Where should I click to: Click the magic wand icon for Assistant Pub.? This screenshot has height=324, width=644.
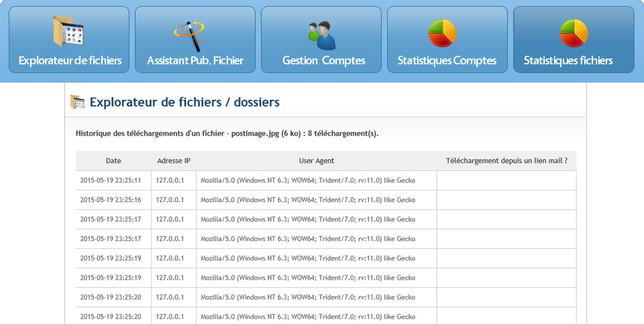click(x=189, y=35)
